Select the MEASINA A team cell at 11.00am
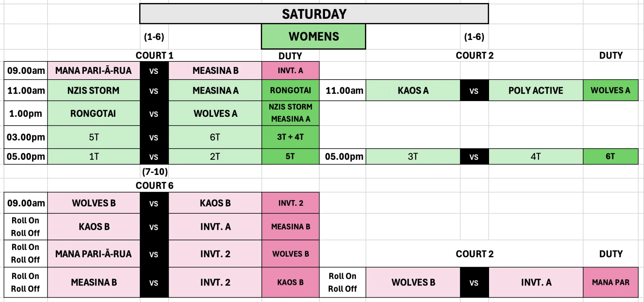Image resolution: width=644 pixels, height=302 pixels. [x=215, y=91]
